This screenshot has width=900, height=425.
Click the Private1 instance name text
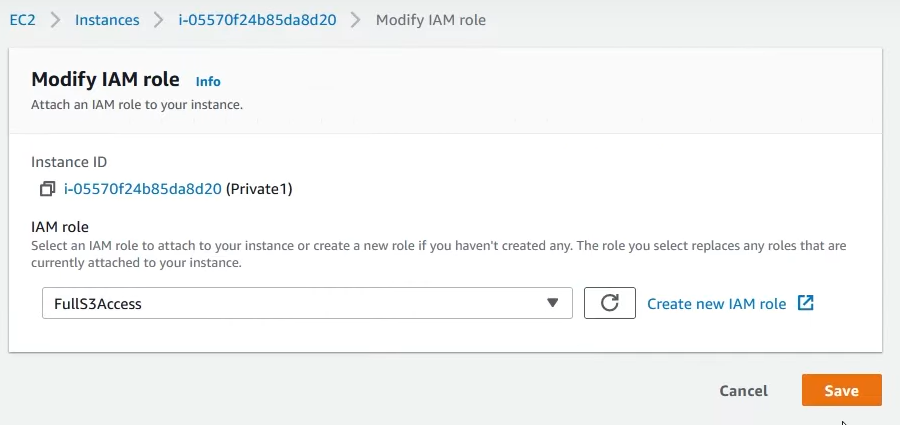(259, 188)
